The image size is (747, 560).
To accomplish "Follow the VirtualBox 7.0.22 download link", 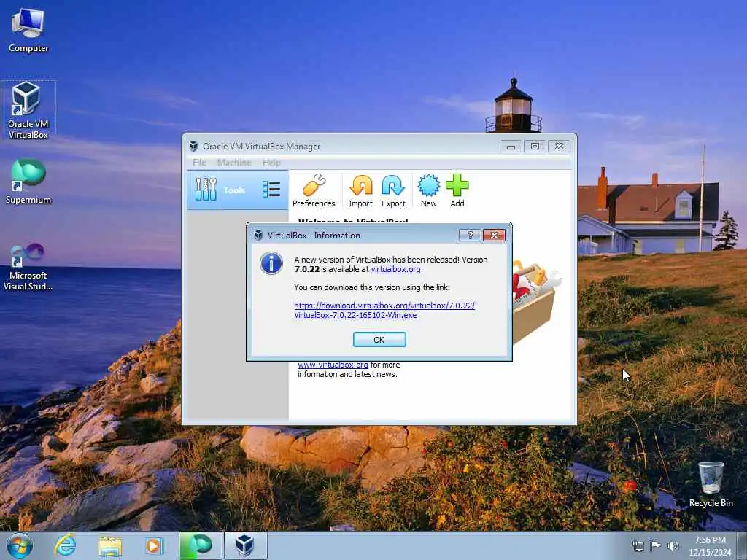I will [384, 310].
